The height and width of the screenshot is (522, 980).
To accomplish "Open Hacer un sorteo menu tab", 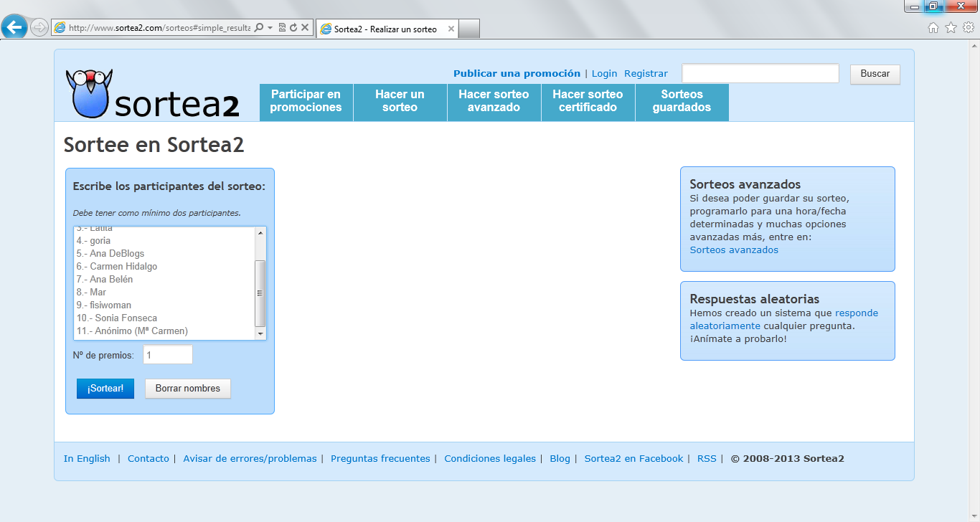I will pyautogui.click(x=400, y=102).
